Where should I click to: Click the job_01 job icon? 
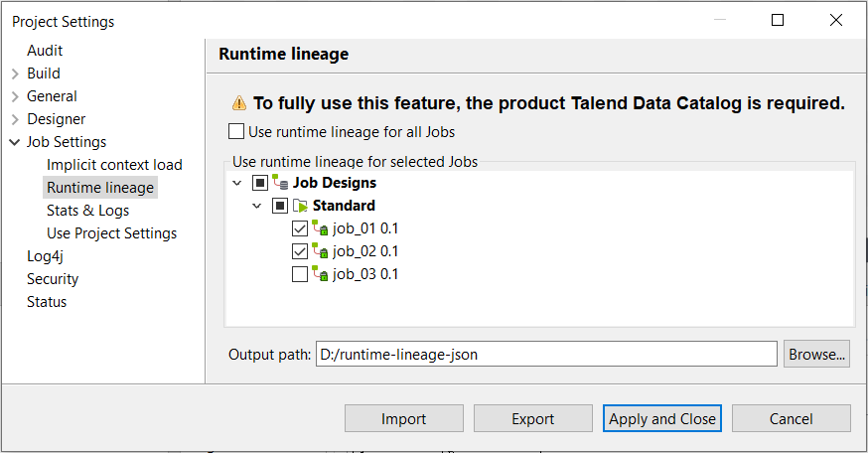click(x=320, y=228)
